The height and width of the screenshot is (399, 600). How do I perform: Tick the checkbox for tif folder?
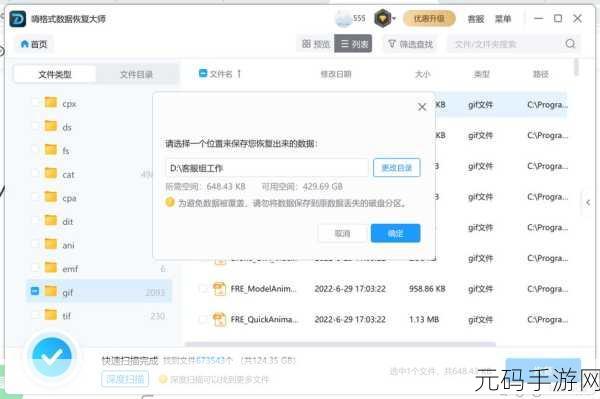[35, 315]
